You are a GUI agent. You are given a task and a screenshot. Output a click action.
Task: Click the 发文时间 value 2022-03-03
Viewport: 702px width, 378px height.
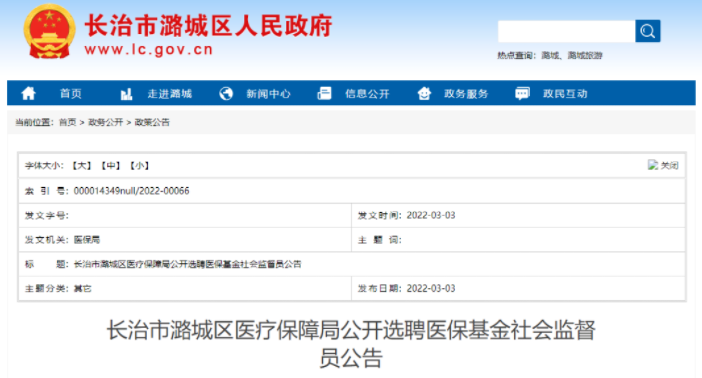click(x=431, y=215)
